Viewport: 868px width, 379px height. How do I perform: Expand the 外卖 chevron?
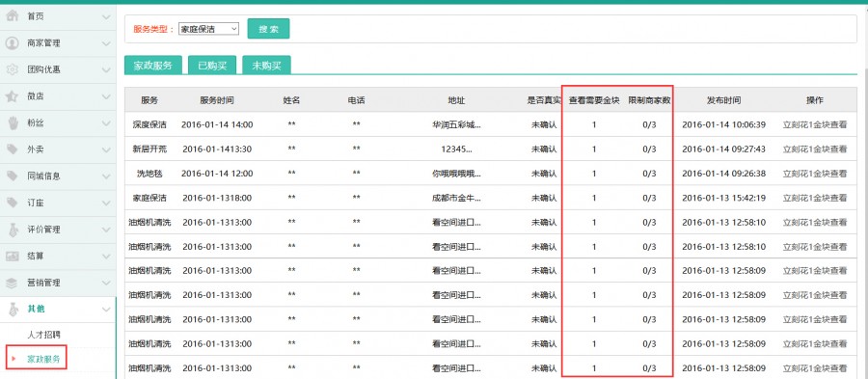106,149
